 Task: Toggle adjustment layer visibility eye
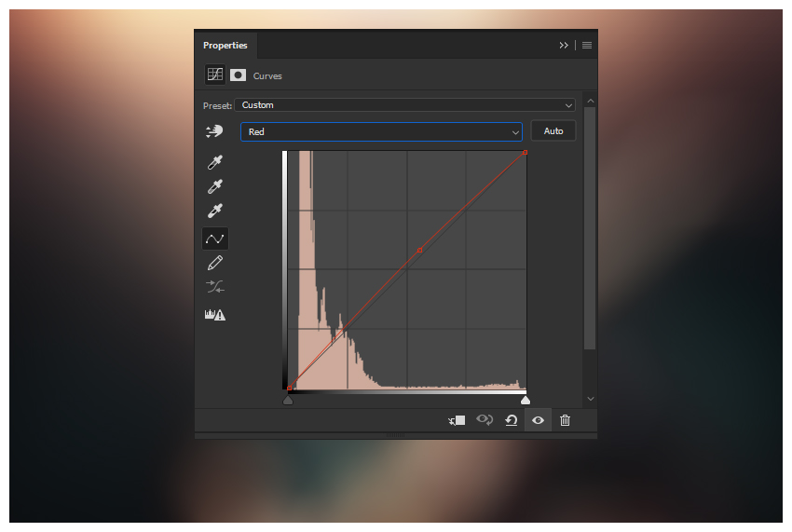click(538, 420)
